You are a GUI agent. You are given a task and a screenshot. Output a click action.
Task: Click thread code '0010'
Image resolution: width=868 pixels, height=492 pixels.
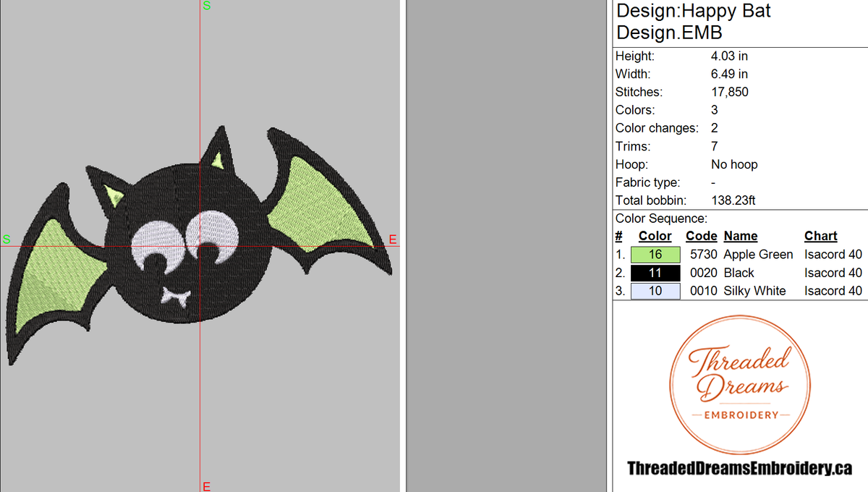tap(704, 291)
